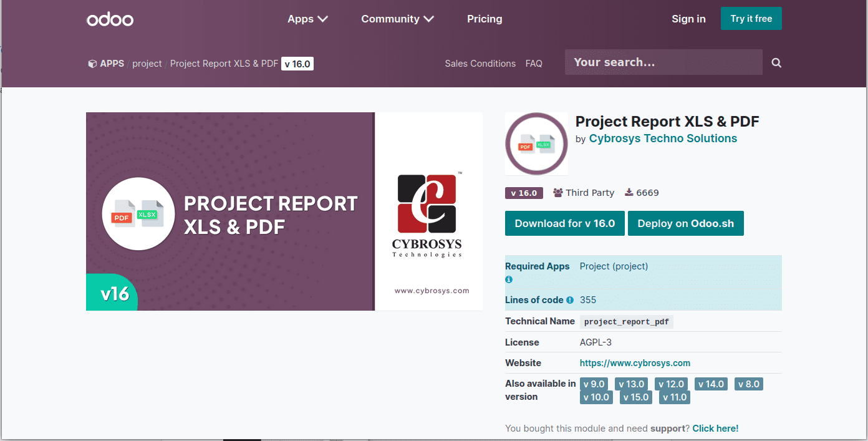868x441 pixels.
Task: Click the v16 green badge on banner
Action: pos(112,292)
